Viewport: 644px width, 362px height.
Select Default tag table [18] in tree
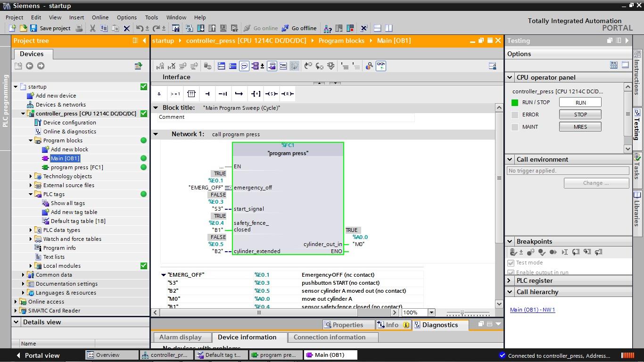[x=78, y=221]
